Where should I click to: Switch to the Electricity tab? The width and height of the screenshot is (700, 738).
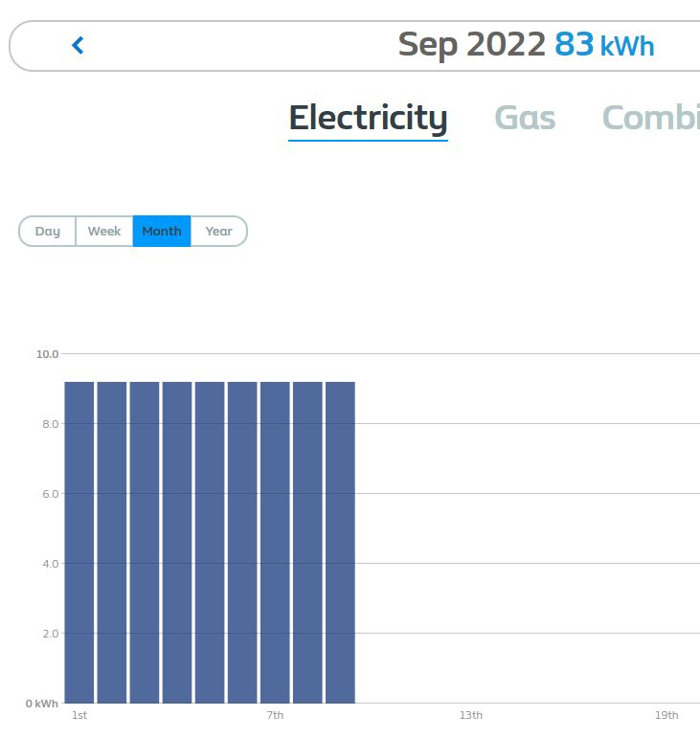pos(368,118)
